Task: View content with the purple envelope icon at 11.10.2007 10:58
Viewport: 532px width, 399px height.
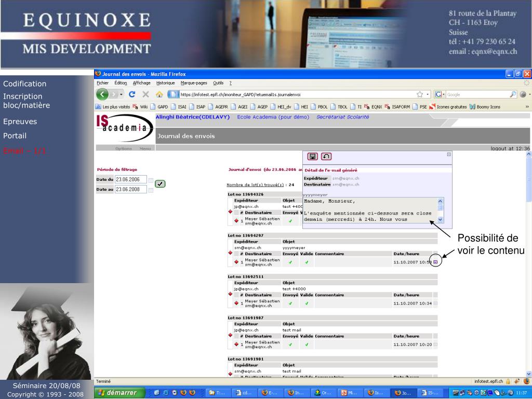Action: click(435, 262)
